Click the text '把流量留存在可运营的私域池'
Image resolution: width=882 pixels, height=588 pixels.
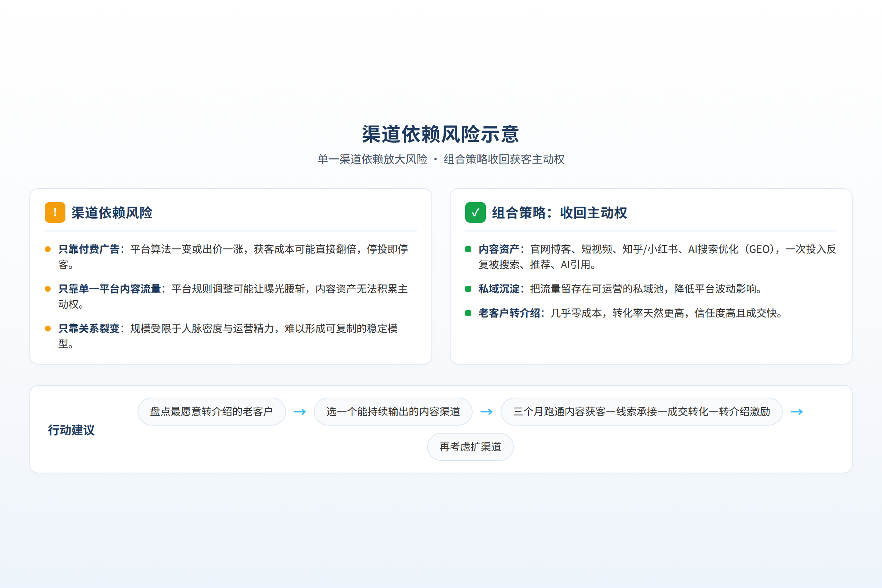pyautogui.click(x=596, y=289)
